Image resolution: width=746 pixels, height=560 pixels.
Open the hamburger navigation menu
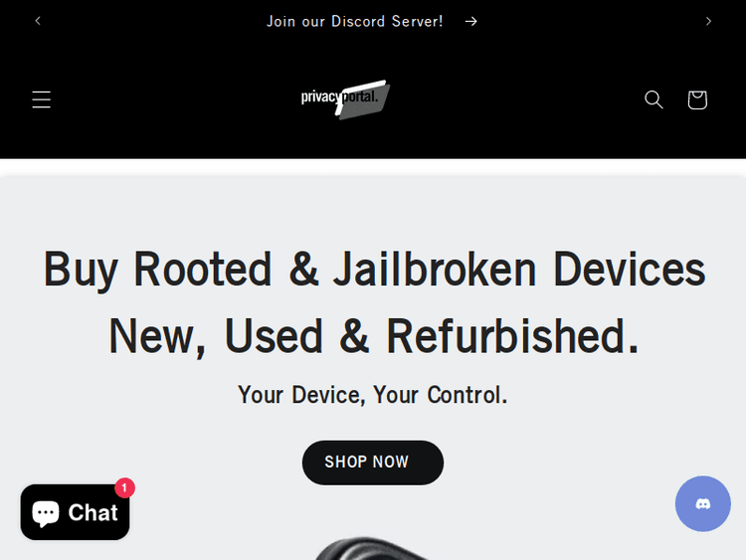(42, 99)
